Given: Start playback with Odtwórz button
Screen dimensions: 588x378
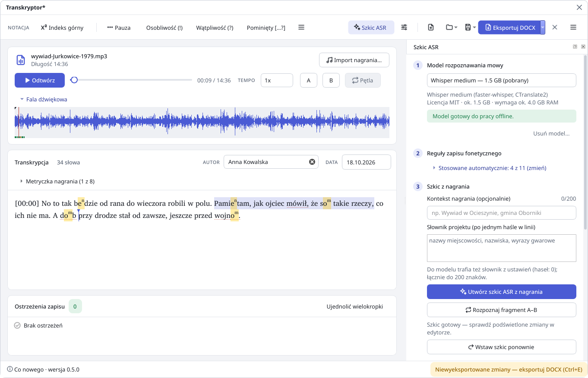Looking at the screenshot, I should (x=40, y=80).
